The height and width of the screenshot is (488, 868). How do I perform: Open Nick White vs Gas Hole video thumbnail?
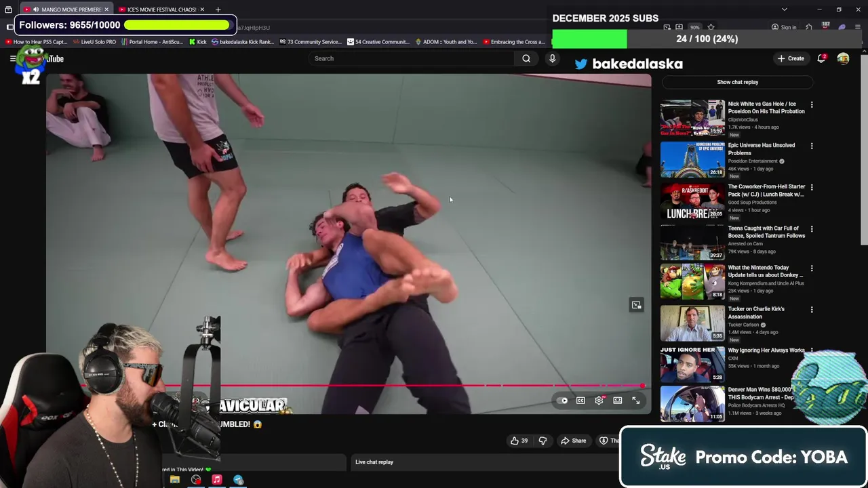click(692, 118)
